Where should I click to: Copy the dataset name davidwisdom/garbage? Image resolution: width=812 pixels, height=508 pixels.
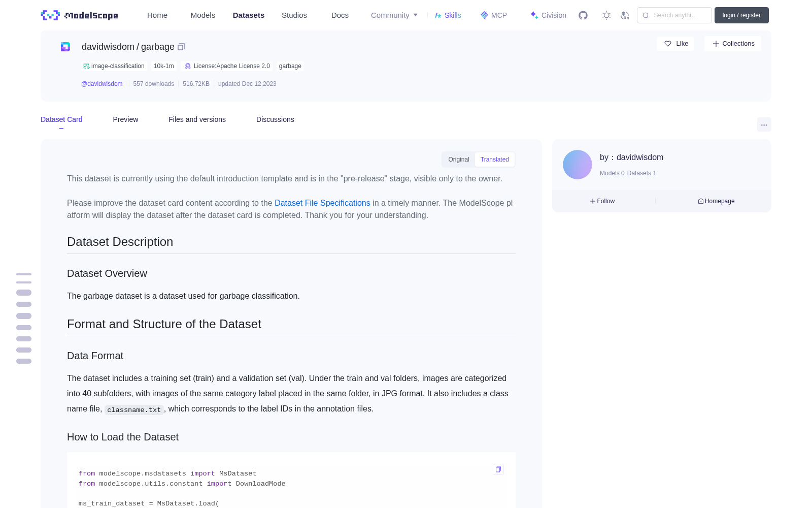pos(181,47)
